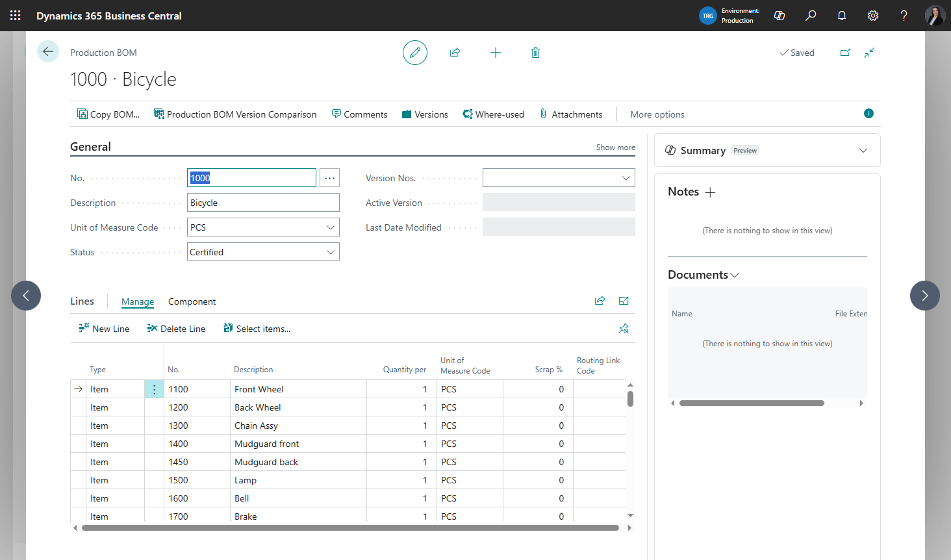Click the Mudguard front description cell

(x=299, y=444)
